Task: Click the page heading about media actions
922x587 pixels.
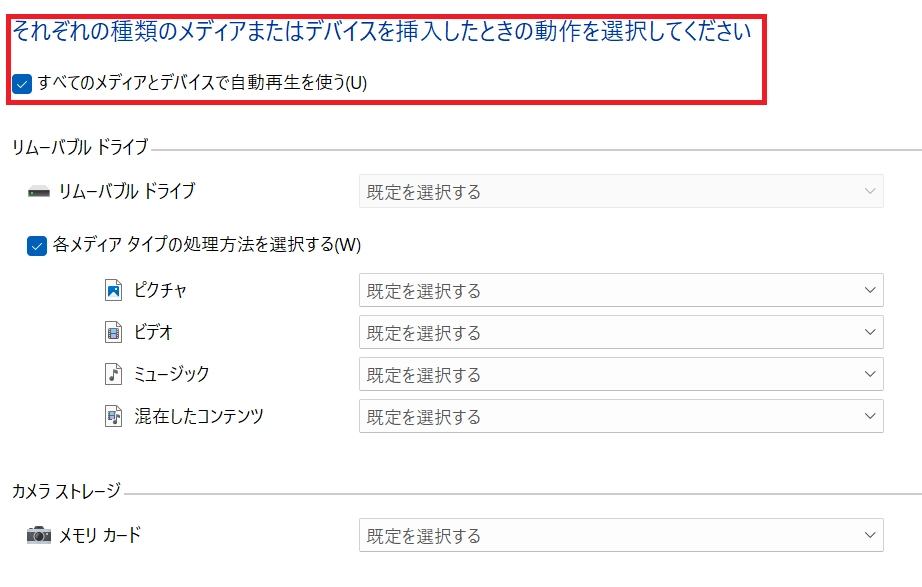Action: tap(381, 31)
